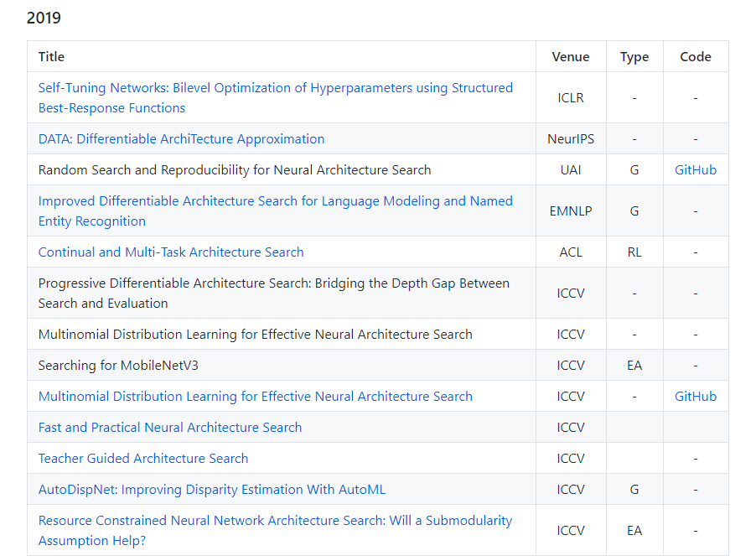Click the Type column header
This screenshot has height=556, width=756.
click(x=634, y=57)
